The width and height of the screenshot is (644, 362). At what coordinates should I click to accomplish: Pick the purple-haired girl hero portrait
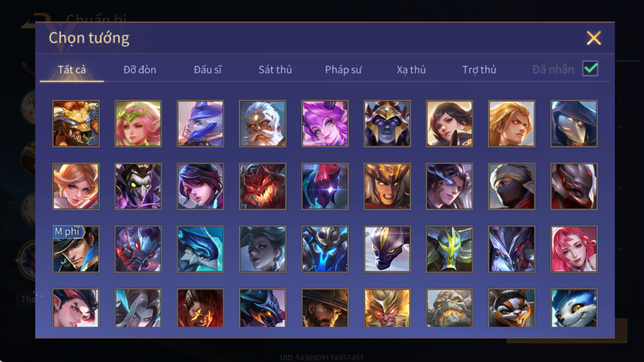pos(325,124)
